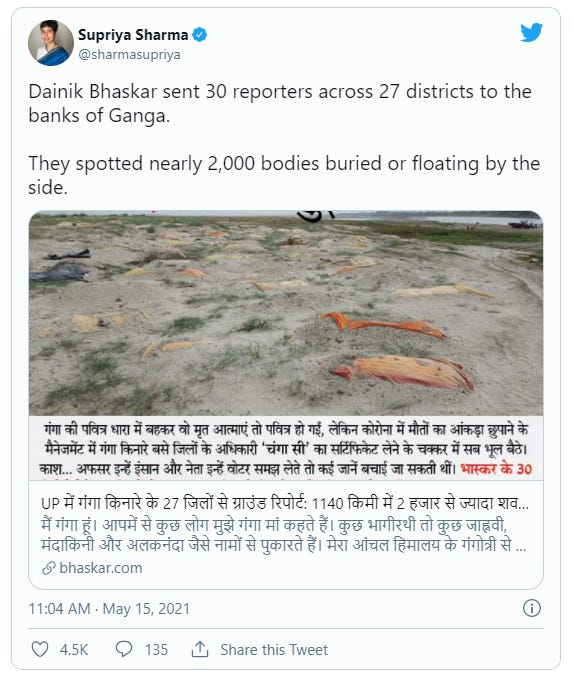View the 4.5K likes count
The height and width of the screenshot is (680, 574).
point(74,650)
